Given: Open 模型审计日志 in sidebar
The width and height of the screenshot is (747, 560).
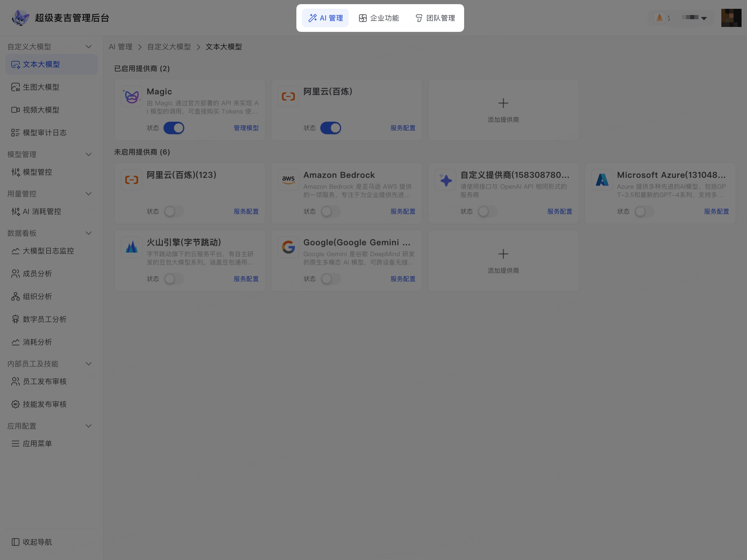Looking at the screenshot, I should click(x=51, y=133).
